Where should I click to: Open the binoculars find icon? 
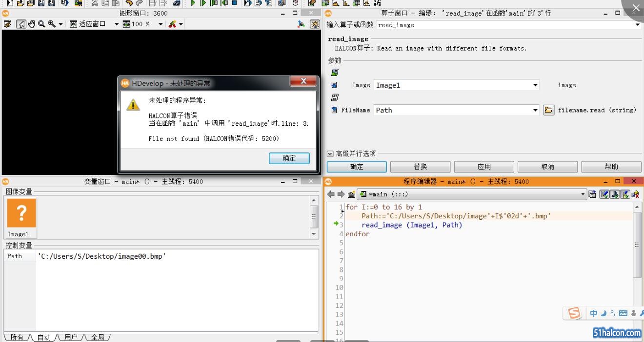(x=177, y=3)
